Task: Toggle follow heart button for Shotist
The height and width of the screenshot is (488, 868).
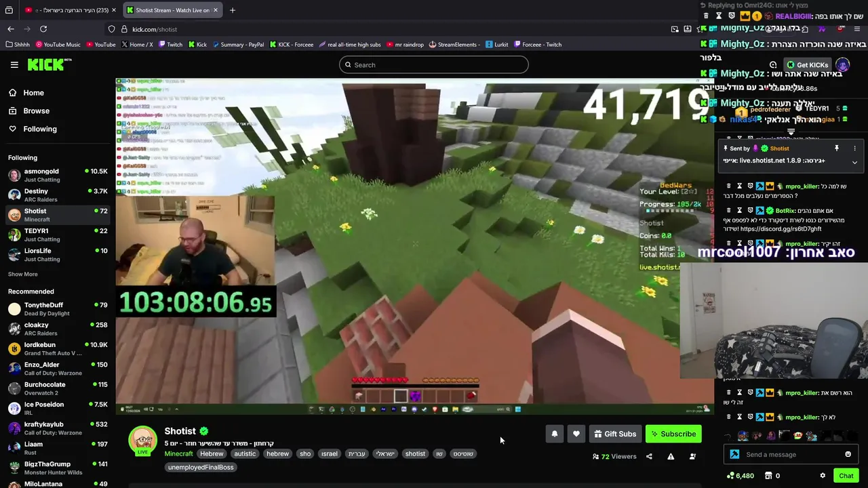Action: point(576,434)
